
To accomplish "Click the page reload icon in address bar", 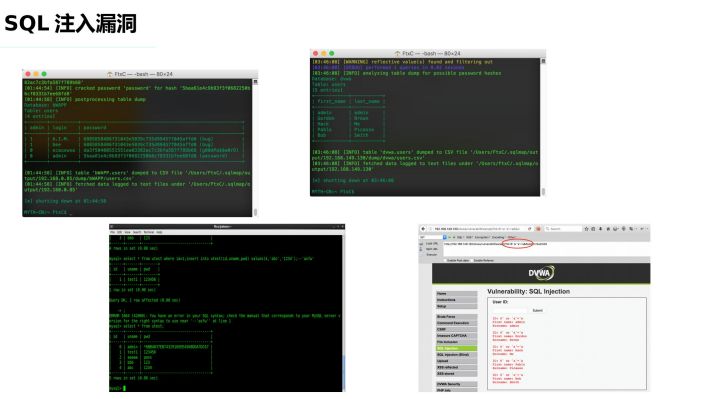I will (x=529, y=229).
